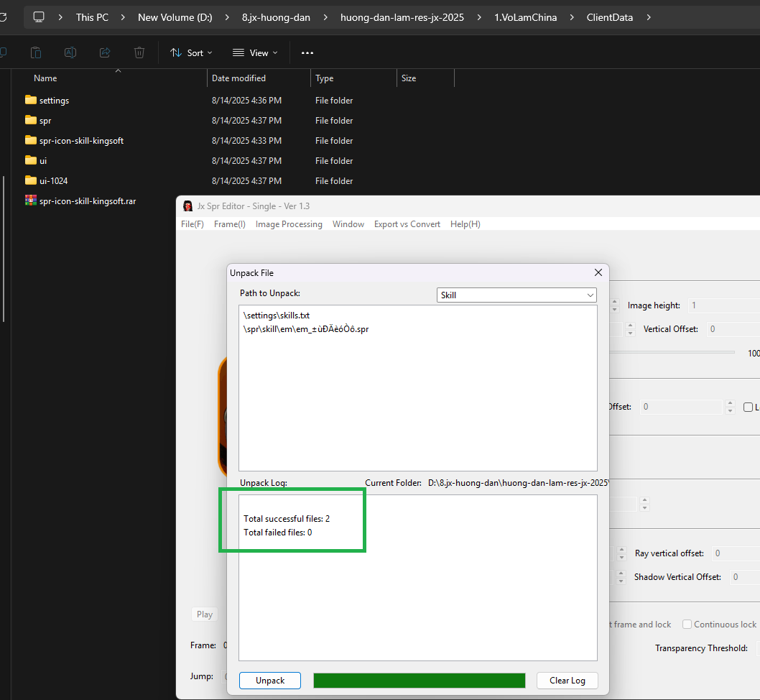Screen dimensions: 760x700
Task: Click the Rename icon in Explorer toolbar
Action: [x=70, y=52]
